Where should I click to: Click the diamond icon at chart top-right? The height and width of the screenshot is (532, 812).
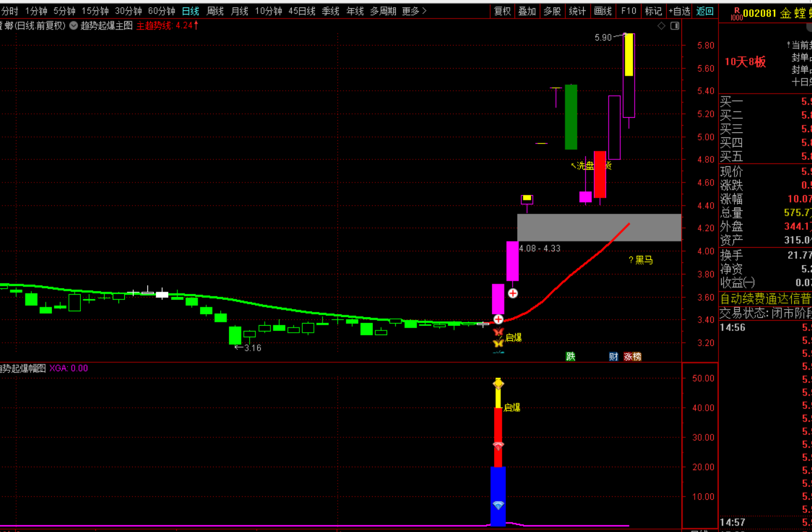pyautogui.click(x=662, y=25)
